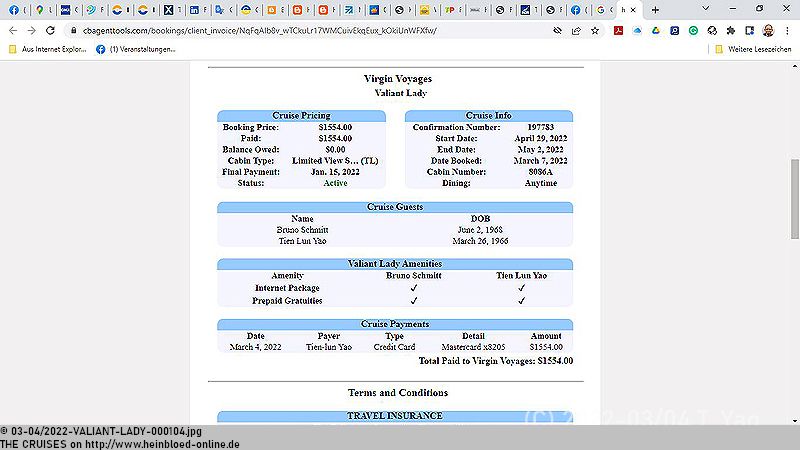This screenshot has height=450, width=800.
Task: Click guest name 'Bruno Schmitt' in Cruise Guests
Action: 303,230
